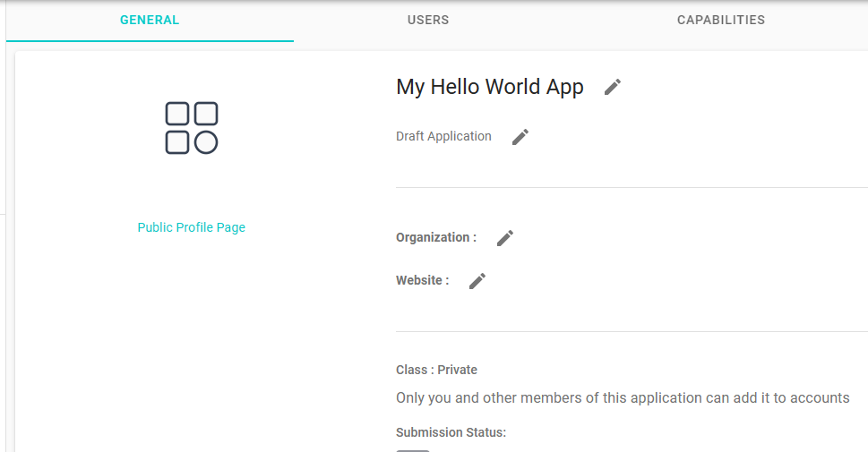Click the pencil beside My Hello World App
Image resolution: width=868 pixels, height=452 pixels.
(613, 87)
